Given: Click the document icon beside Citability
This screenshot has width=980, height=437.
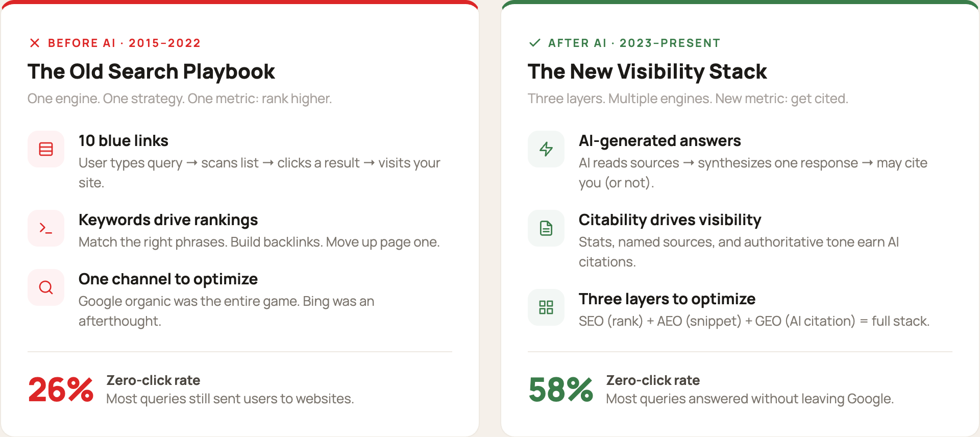Looking at the screenshot, I should [546, 228].
